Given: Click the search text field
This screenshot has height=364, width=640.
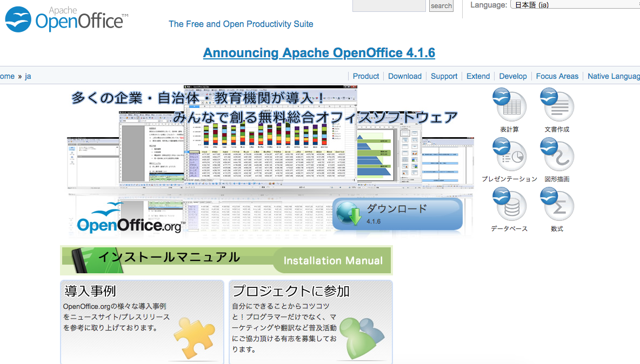Looking at the screenshot, I should [389, 5].
